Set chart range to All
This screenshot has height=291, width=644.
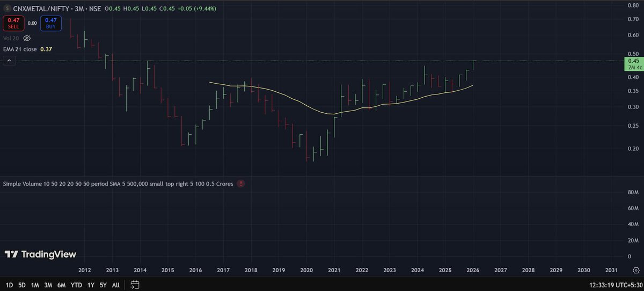click(x=115, y=285)
